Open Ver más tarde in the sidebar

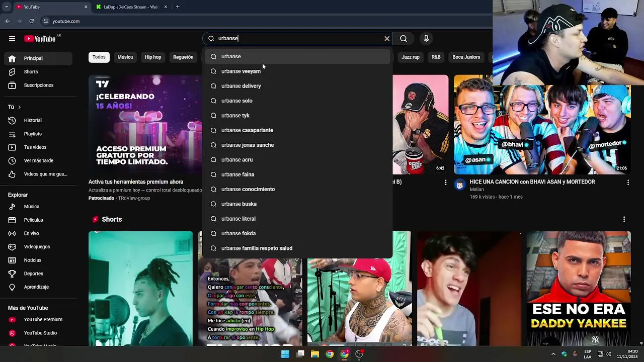tap(39, 161)
